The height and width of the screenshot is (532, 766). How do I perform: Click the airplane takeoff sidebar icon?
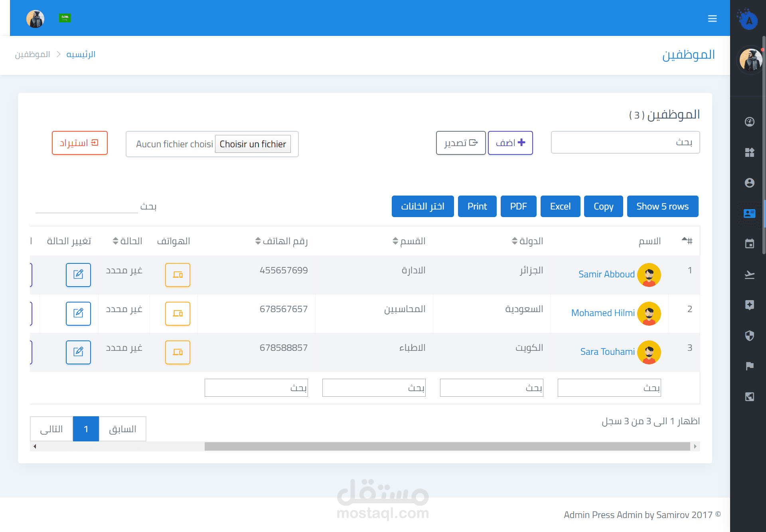pyautogui.click(x=749, y=275)
